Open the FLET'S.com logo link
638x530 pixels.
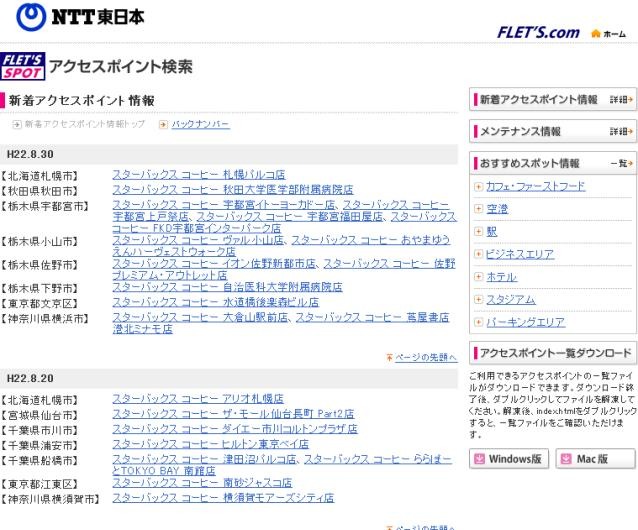(538, 33)
